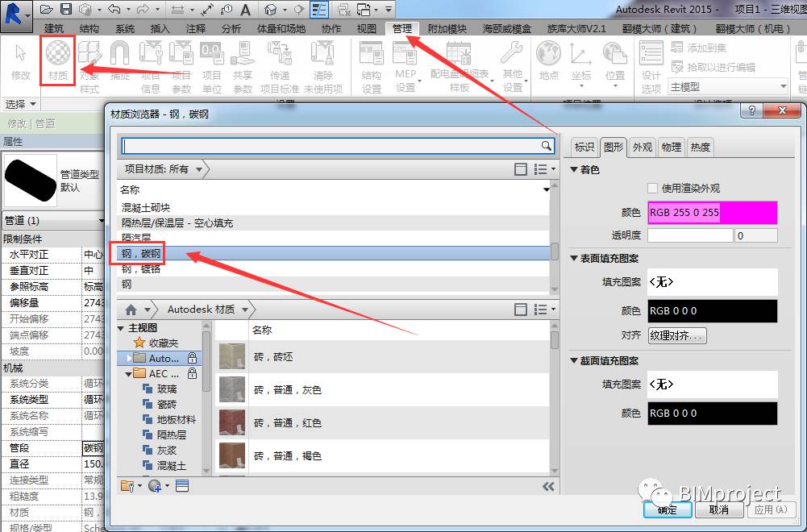Click the 应用 (A) button
807x532 pixels.
771,509
